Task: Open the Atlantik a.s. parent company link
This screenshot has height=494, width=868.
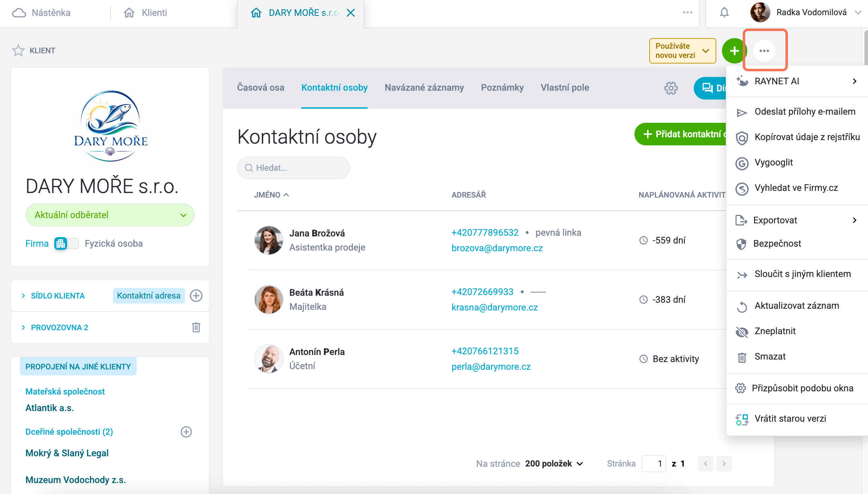Action: (x=50, y=408)
